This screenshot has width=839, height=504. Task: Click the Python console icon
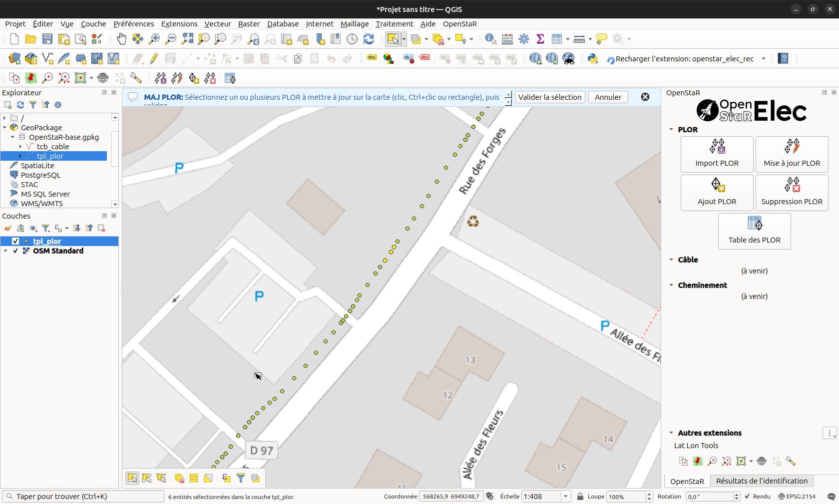click(x=593, y=58)
